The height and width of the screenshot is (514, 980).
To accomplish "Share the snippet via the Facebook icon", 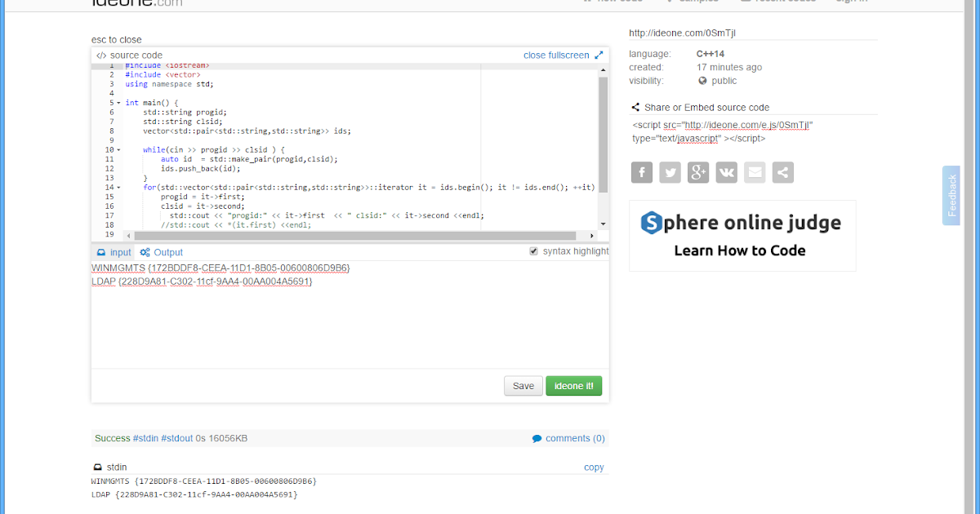I will [641, 172].
